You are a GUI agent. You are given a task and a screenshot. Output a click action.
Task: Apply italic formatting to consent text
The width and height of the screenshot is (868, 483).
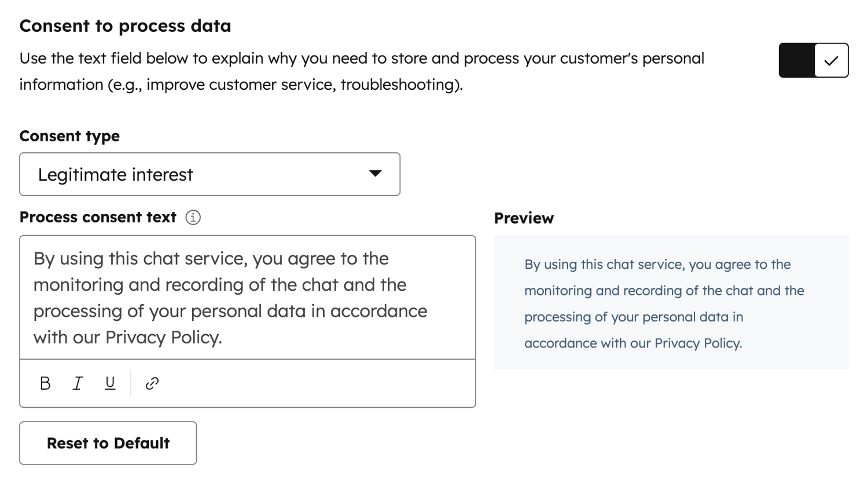click(x=78, y=383)
